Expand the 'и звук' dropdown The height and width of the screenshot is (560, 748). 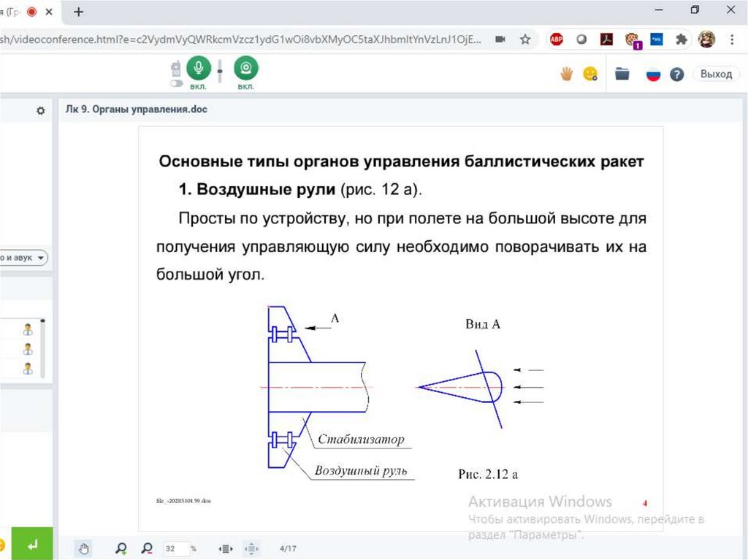click(23, 258)
